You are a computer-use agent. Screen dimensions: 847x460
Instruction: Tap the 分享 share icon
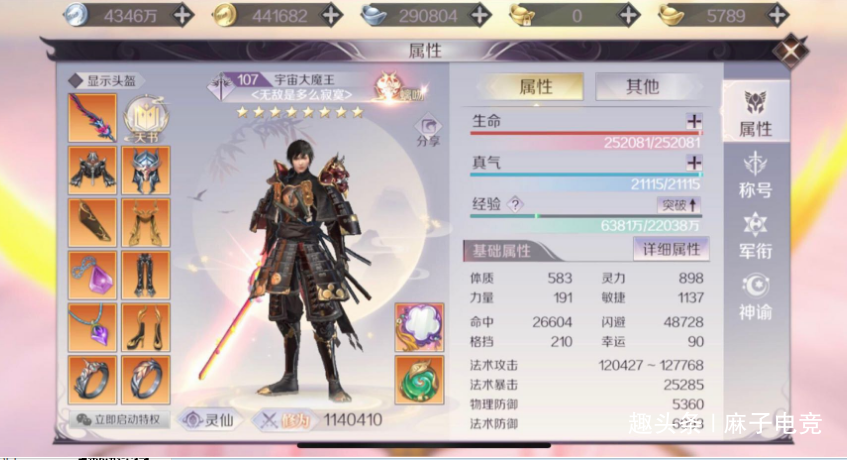tap(428, 131)
